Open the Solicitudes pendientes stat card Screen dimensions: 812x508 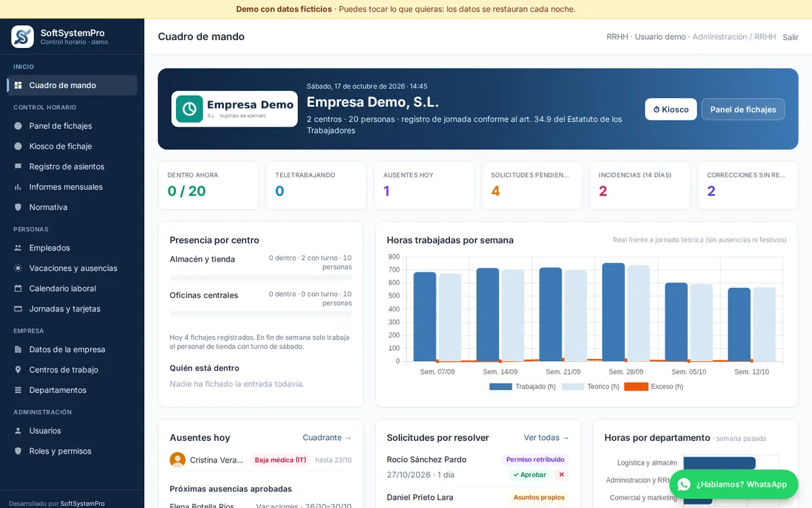tap(532, 185)
